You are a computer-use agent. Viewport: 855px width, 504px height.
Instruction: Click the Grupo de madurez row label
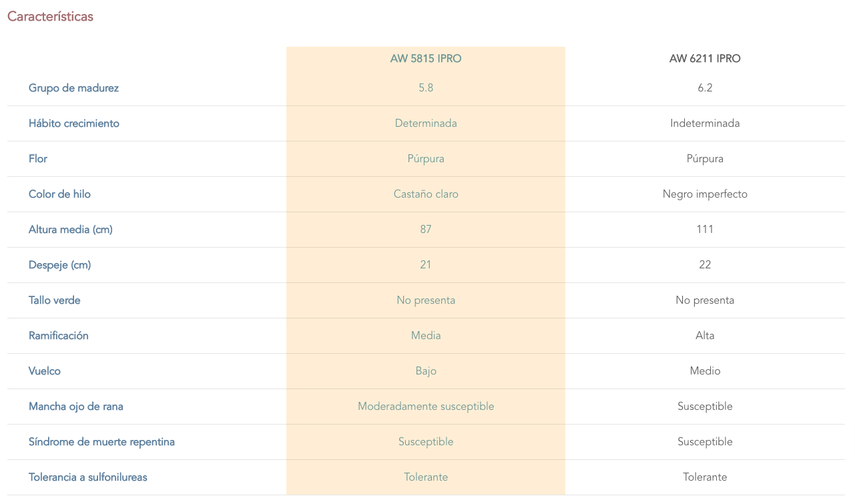pos(73,88)
